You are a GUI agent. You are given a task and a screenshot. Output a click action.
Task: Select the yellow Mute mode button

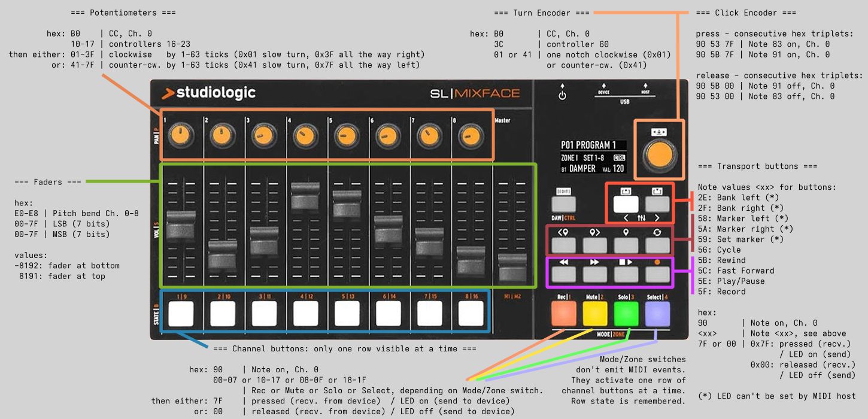[594, 314]
